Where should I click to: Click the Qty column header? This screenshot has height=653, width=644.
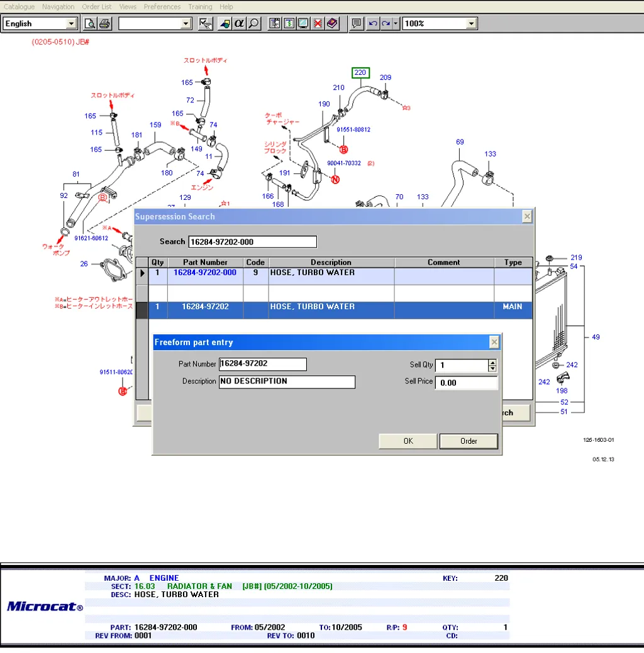[x=158, y=262]
